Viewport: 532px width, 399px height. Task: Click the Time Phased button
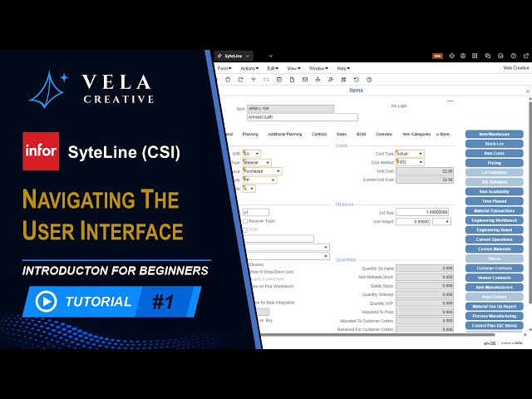(495, 201)
